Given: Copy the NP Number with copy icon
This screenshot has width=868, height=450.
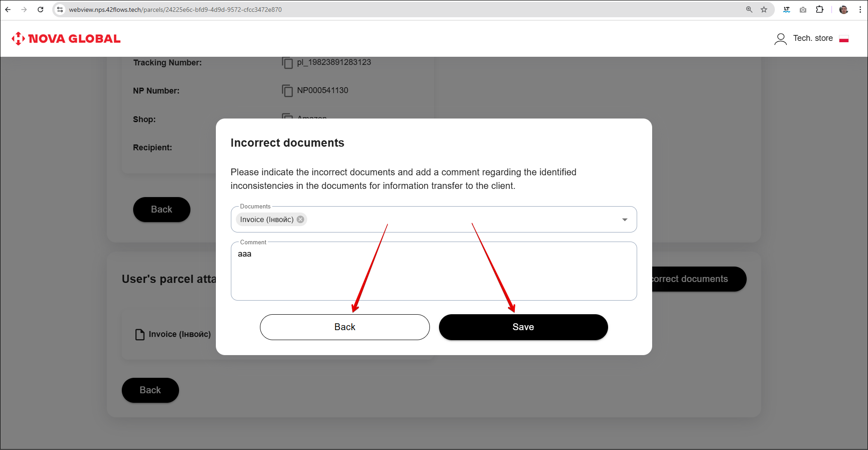Looking at the screenshot, I should pyautogui.click(x=287, y=91).
